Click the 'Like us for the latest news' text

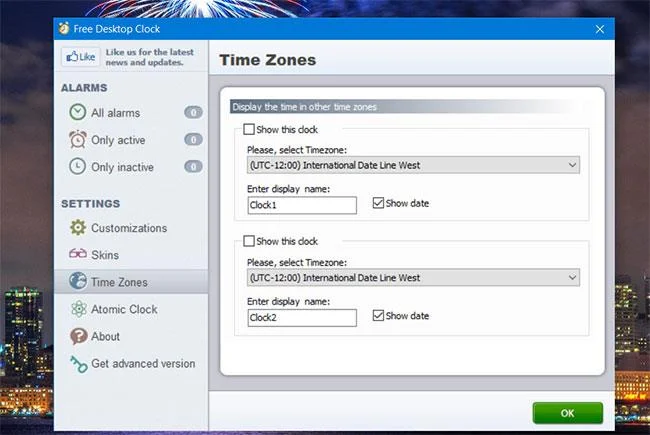150,57
